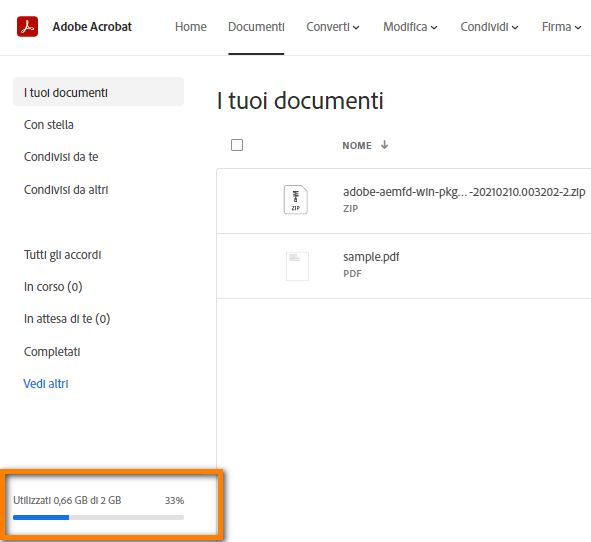This screenshot has height=542, width=591.
Task: Click the 33% storage percentage
Action: [174, 501]
